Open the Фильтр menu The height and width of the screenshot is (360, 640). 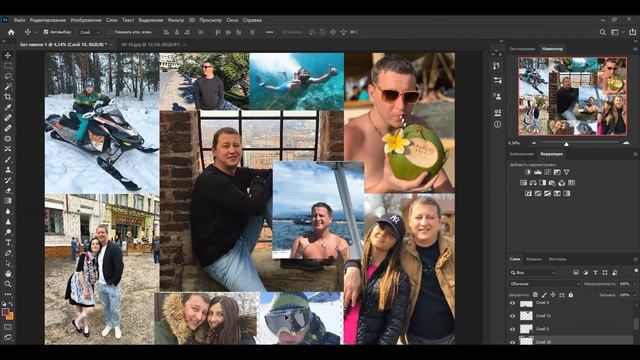click(176, 20)
